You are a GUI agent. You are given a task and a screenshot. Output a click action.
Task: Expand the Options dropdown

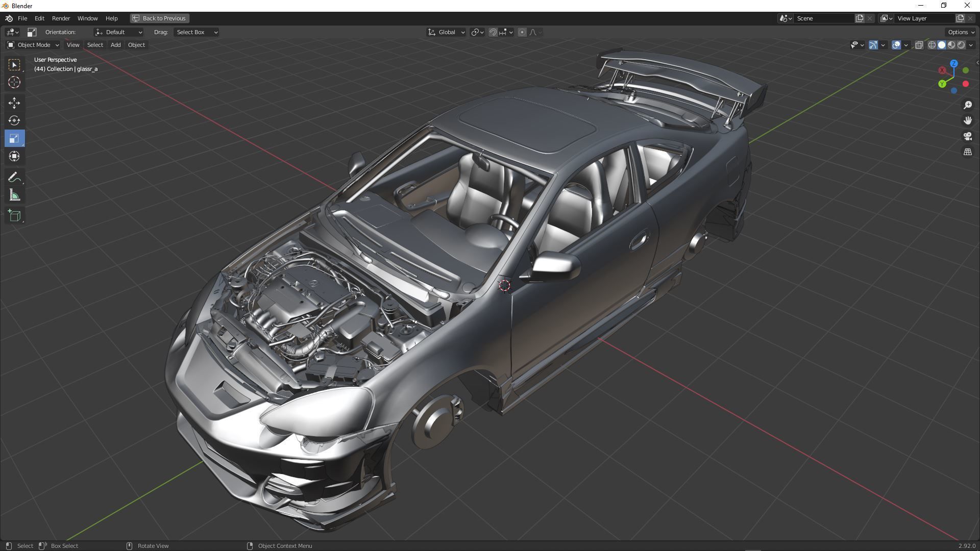[x=961, y=32]
